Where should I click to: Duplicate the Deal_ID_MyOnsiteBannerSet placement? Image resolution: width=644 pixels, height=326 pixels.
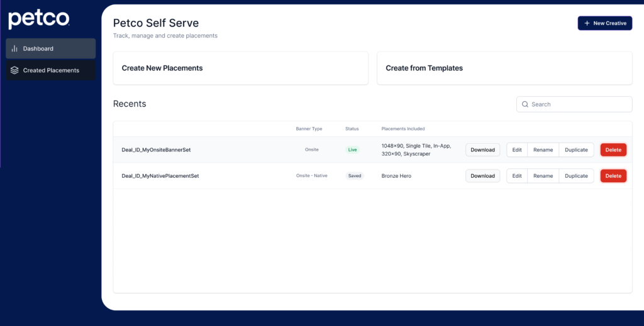point(576,149)
